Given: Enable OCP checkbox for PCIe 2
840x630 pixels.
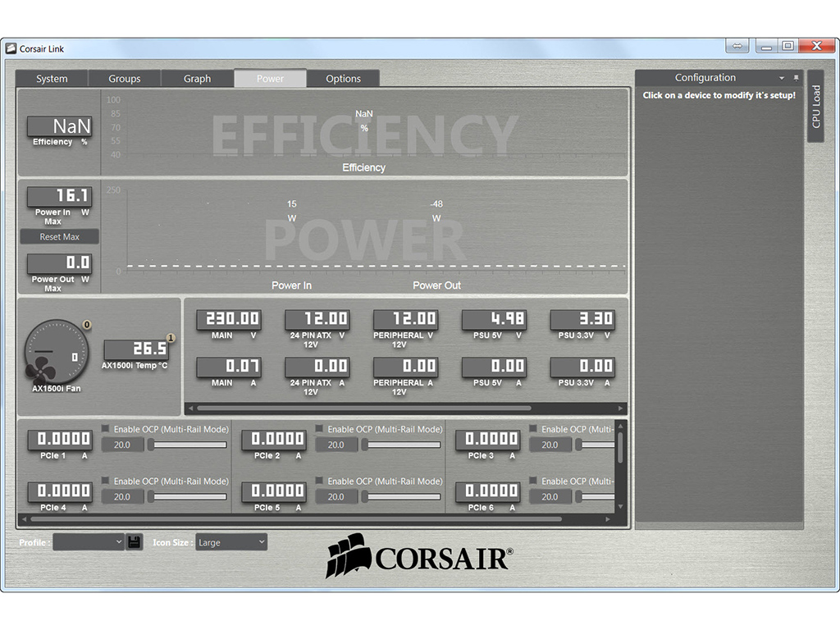Looking at the screenshot, I should point(319,428).
